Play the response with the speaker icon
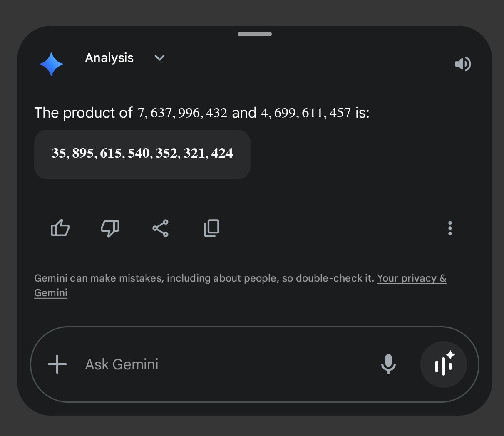Image resolution: width=504 pixels, height=436 pixels. (462, 64)
